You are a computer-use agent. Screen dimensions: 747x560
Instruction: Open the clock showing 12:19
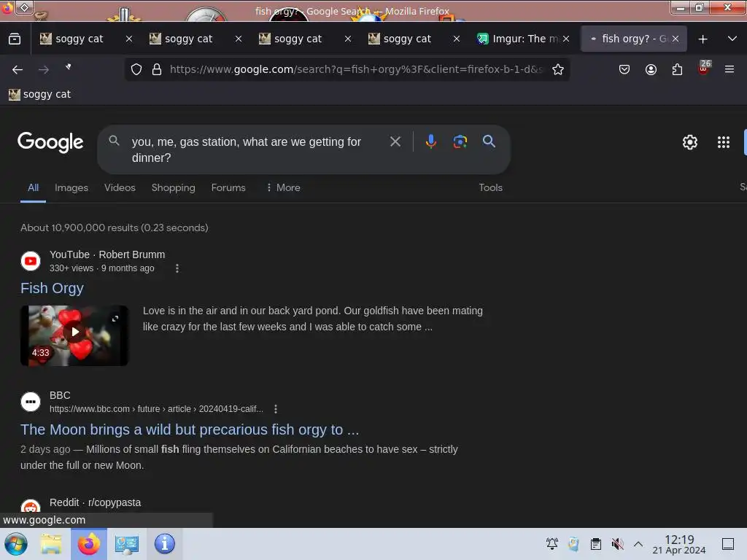click(x=679, y=544)
